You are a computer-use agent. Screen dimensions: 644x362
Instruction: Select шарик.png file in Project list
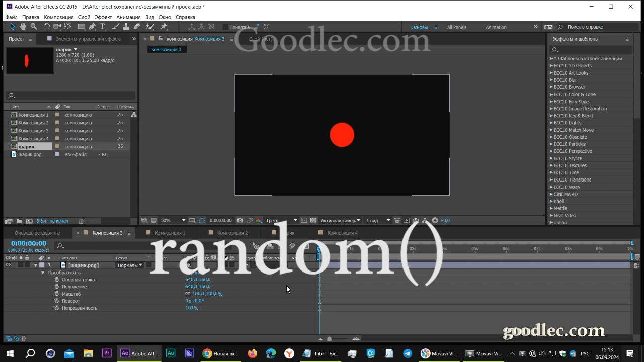[x=30, y=154]
